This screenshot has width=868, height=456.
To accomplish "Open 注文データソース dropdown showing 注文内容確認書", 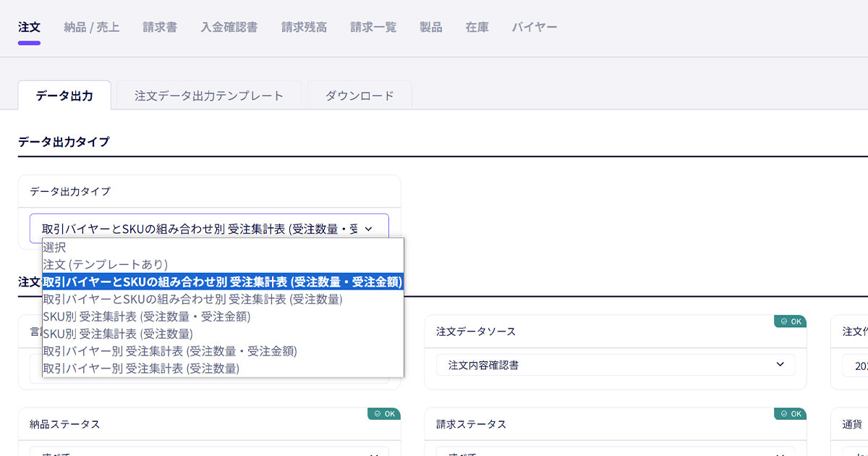I will pos(616,365).
